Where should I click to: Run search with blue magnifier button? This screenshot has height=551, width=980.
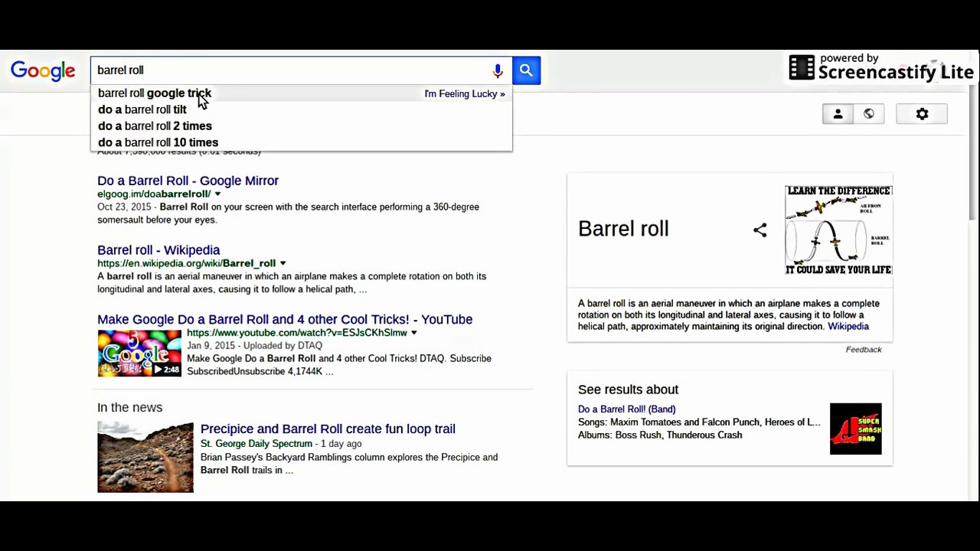coord(526,70)
